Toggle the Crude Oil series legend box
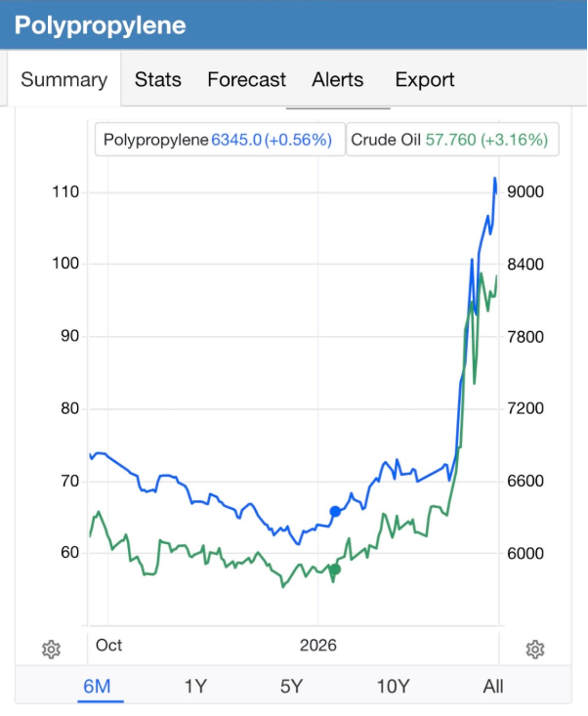Viewport: 588px width, 716px height. [448, 140]
